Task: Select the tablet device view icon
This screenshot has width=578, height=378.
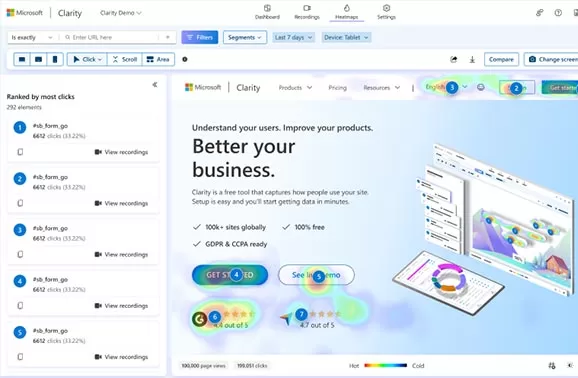Action: click(x=38, y=59)
